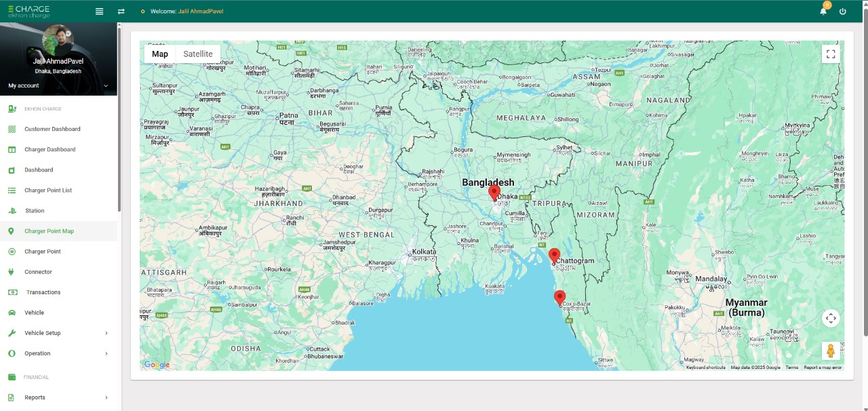The image size is (868, 411).
Task: Open the Transactions page
Action: click(x=43, y=292)
